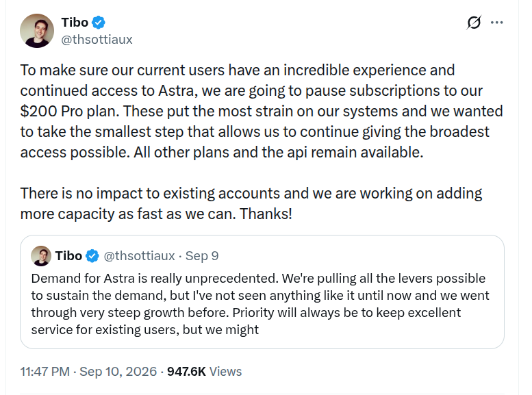Click main tweet paragraph about $200 Pro plan
The image size is (532, 395).
pos(262,112)
